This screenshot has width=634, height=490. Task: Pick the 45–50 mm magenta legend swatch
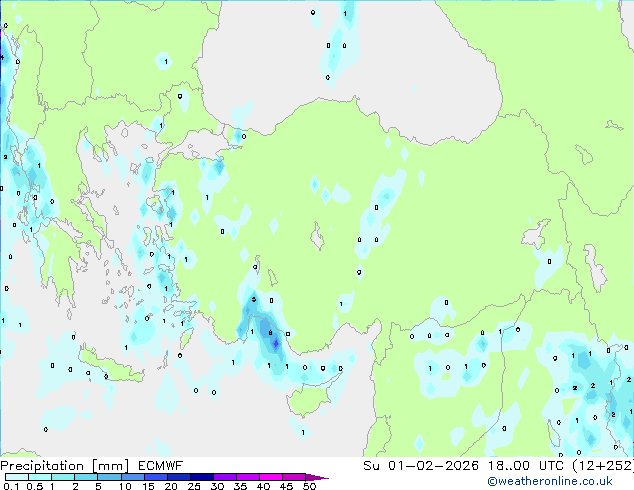tap(294, 477)
